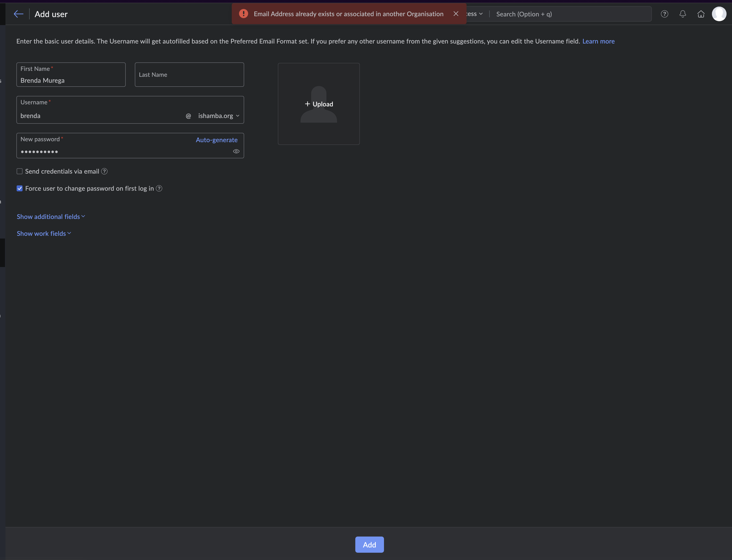Open the notifications bell

[x=683, y=14]
